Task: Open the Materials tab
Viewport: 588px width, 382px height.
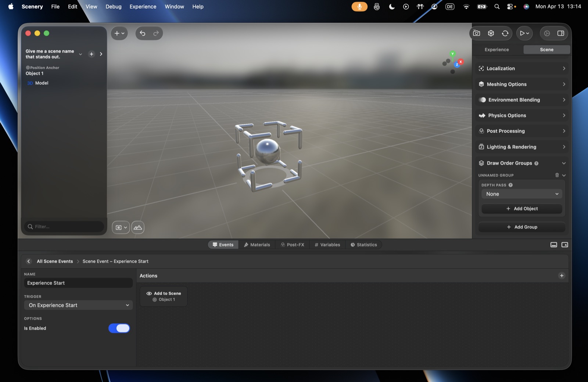Action: (x=257, y=245)
